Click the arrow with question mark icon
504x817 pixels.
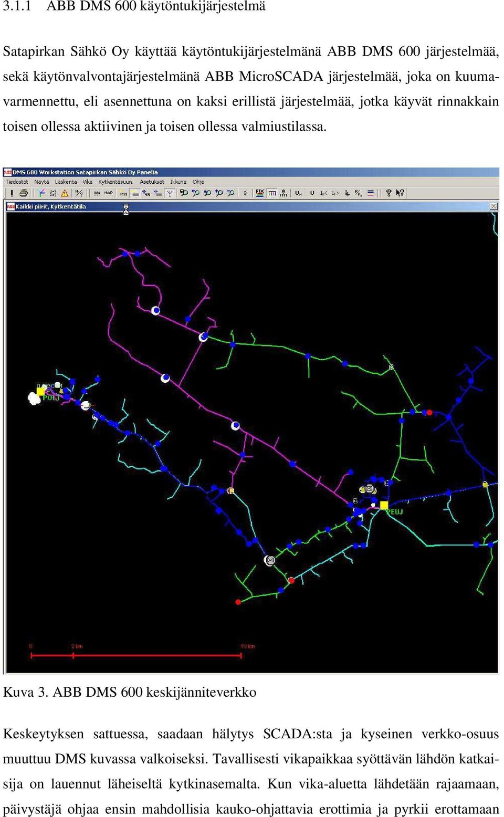coord(400,193)
